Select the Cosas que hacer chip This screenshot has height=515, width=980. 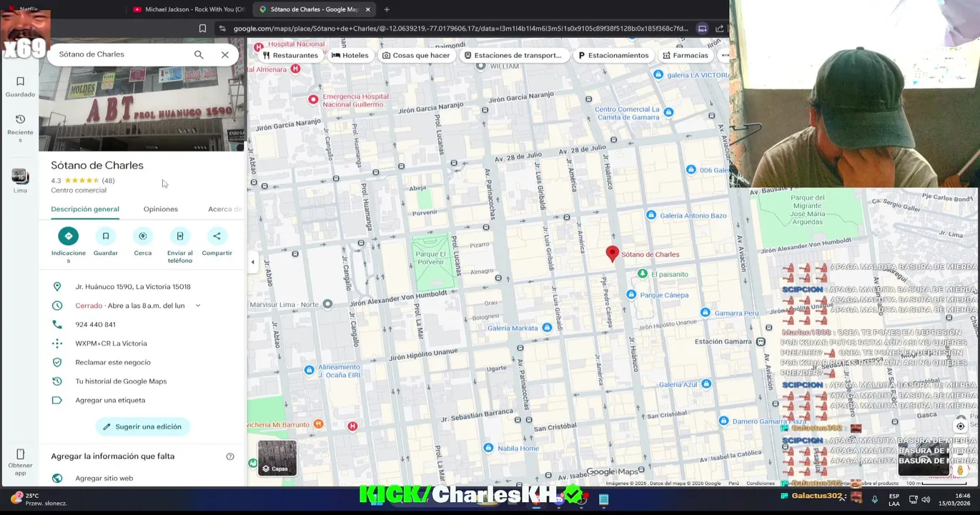416,55
